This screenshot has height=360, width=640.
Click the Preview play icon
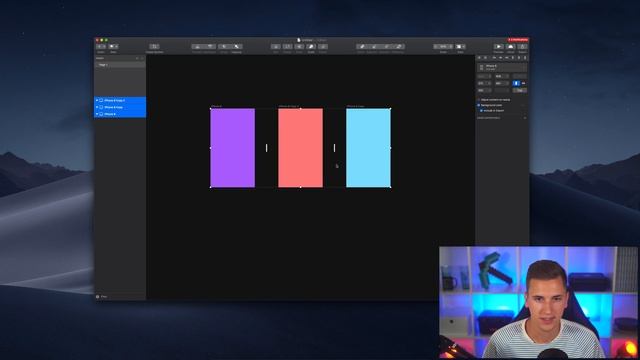coord(499,47)
